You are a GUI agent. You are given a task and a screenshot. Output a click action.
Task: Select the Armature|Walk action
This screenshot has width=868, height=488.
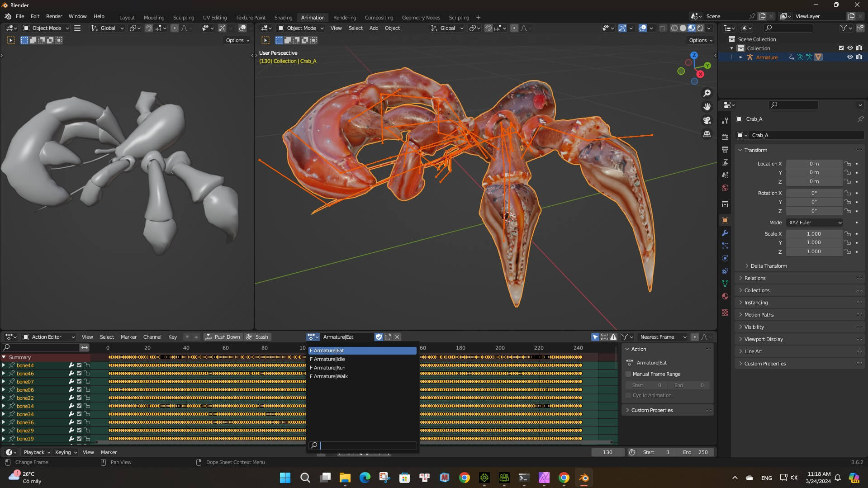point(362,376)
